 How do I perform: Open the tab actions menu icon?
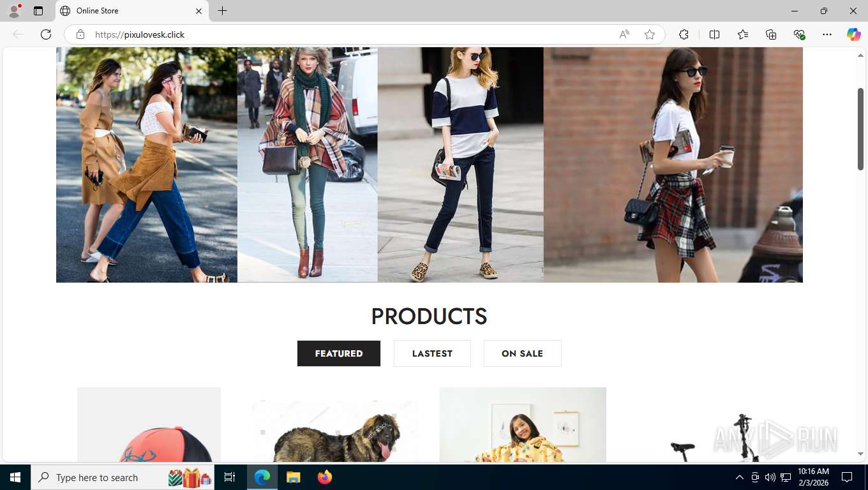click(38, 11)
